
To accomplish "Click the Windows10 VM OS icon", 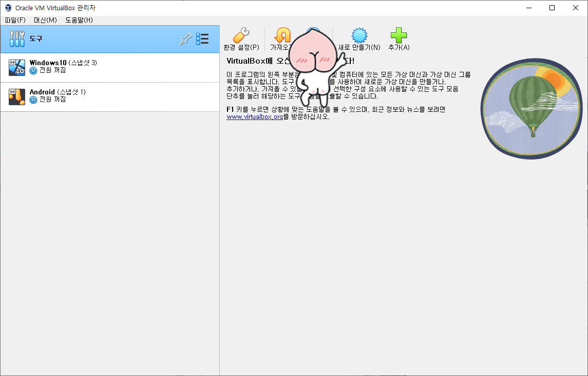I will click(x=17, y=68).
